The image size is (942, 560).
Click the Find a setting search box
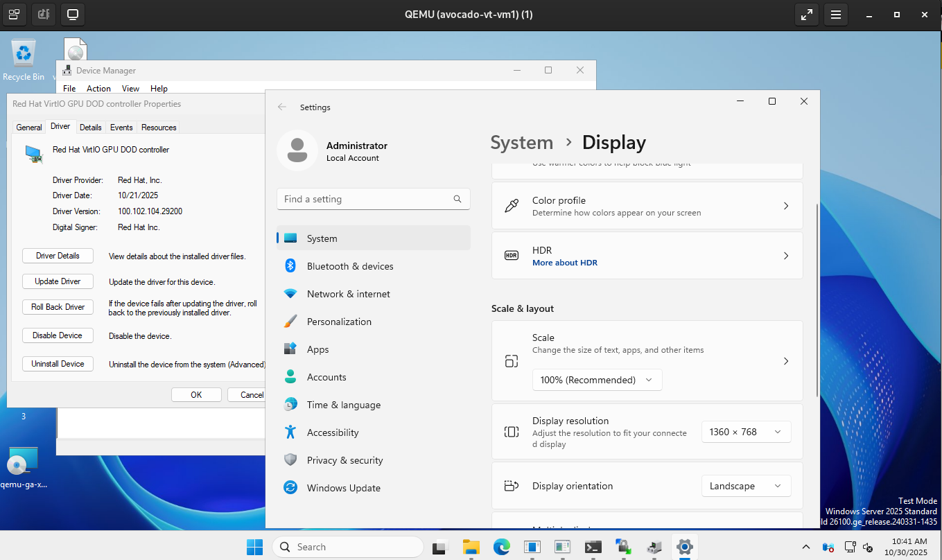click(366, 199)
